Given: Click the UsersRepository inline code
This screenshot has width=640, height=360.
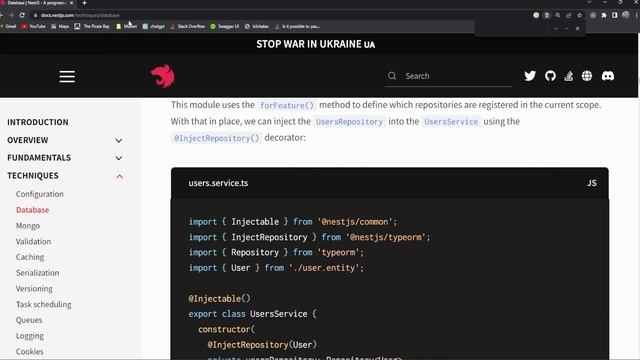Looking at the screenshot, I should (349, 122).
